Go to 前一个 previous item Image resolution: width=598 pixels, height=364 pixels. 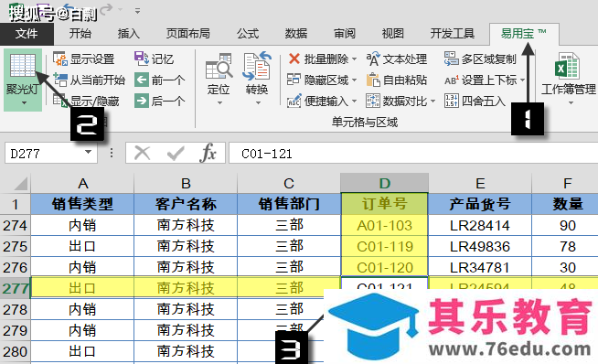click(x=159, y=80)
